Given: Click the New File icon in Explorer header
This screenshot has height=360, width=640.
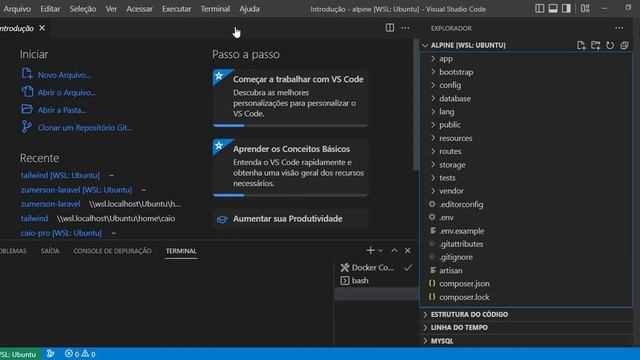Looking at the screenshot, I should 581,45.
